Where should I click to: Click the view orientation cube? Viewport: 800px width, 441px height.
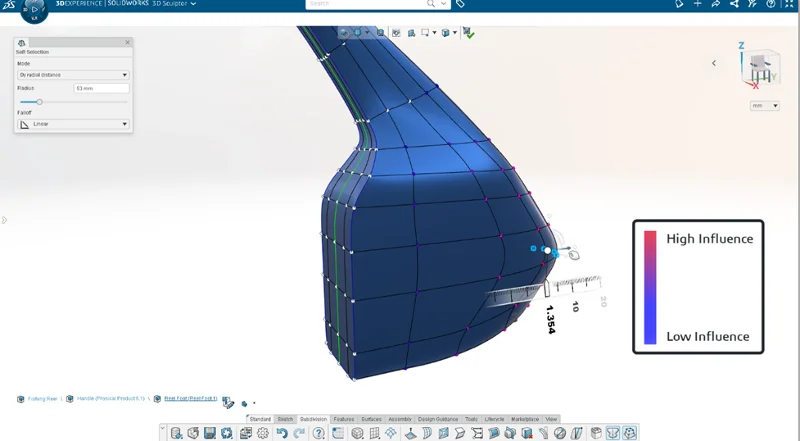(757, 68)
